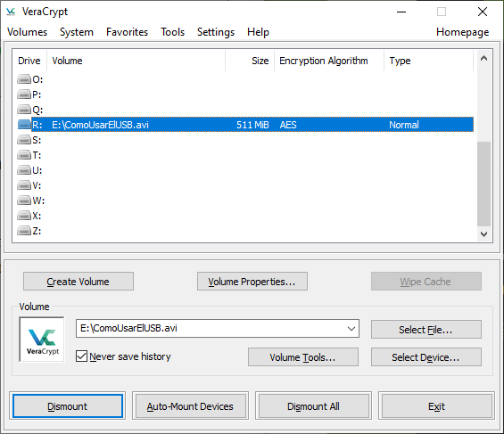
Task: Open Volume Properties
Action: pos(252,282)
